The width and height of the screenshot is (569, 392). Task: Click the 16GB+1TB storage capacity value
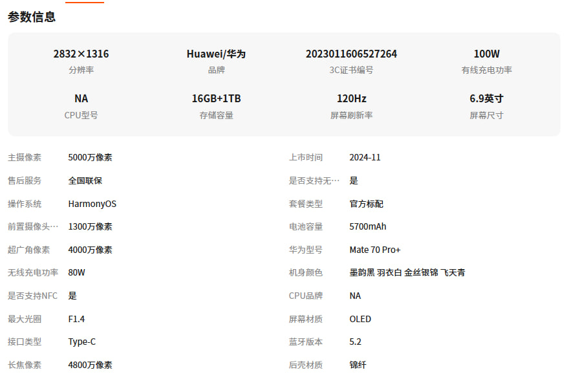[216, 99]
